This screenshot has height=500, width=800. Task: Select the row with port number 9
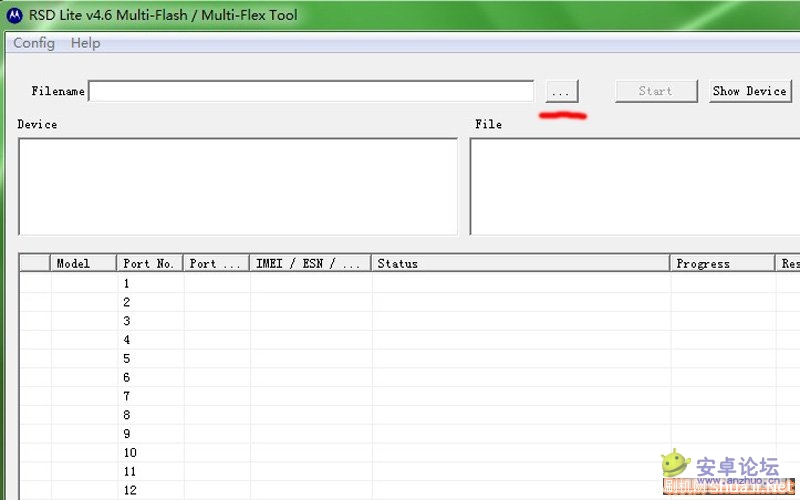tap(410, 434)
